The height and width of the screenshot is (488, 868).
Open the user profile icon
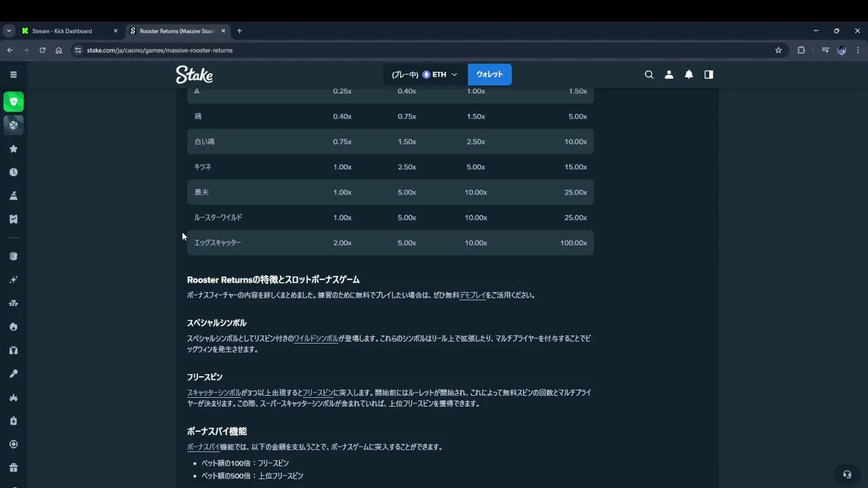point(669,75)
